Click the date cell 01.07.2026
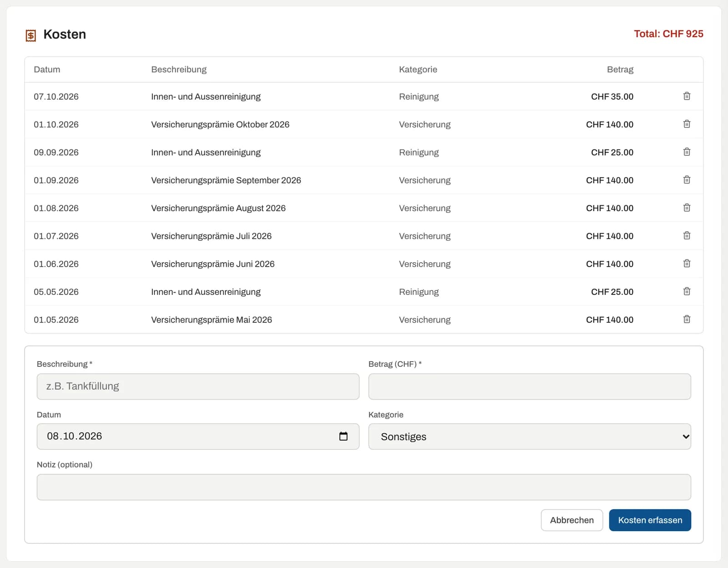 coord(56,236)
